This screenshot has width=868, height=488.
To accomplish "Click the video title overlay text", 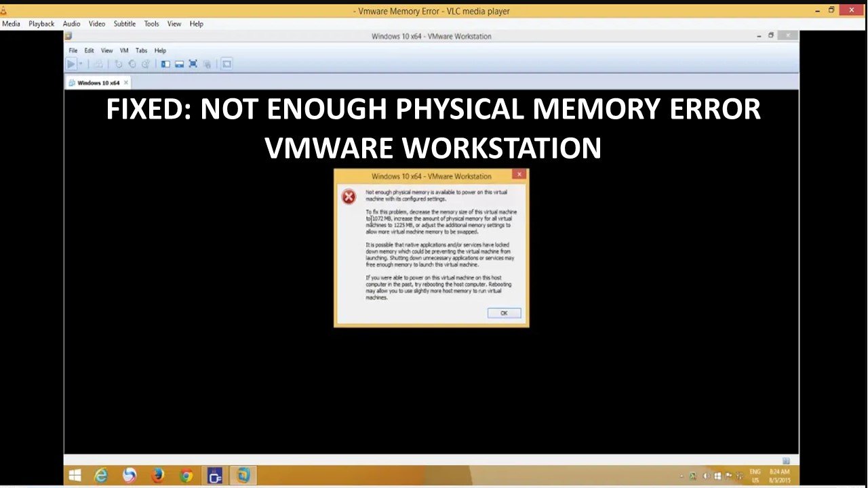I will coord(433,129).
